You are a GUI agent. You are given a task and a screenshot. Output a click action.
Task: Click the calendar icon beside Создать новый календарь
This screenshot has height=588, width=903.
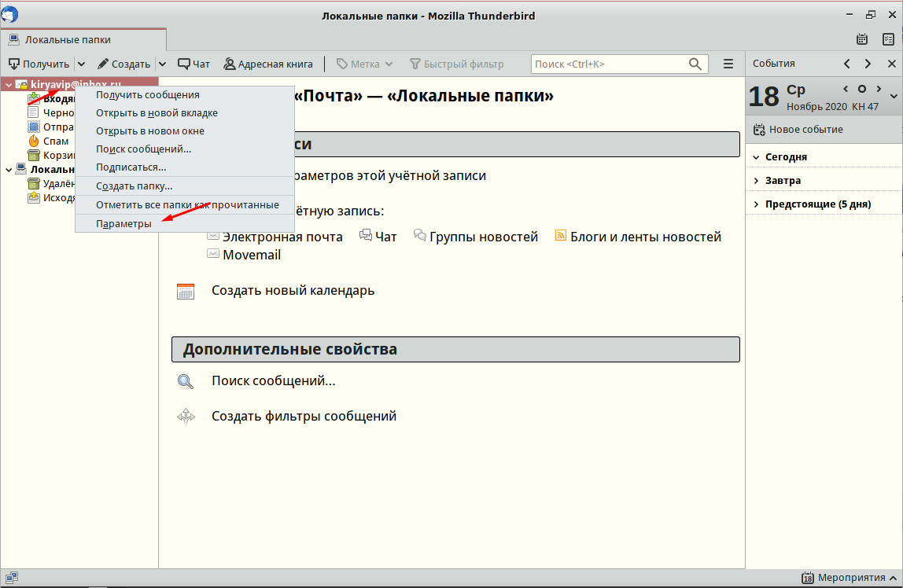point(186,291)
